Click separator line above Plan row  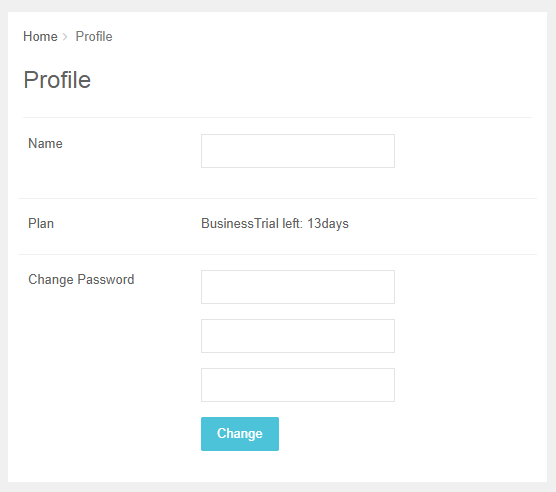(x=277, y=199)
